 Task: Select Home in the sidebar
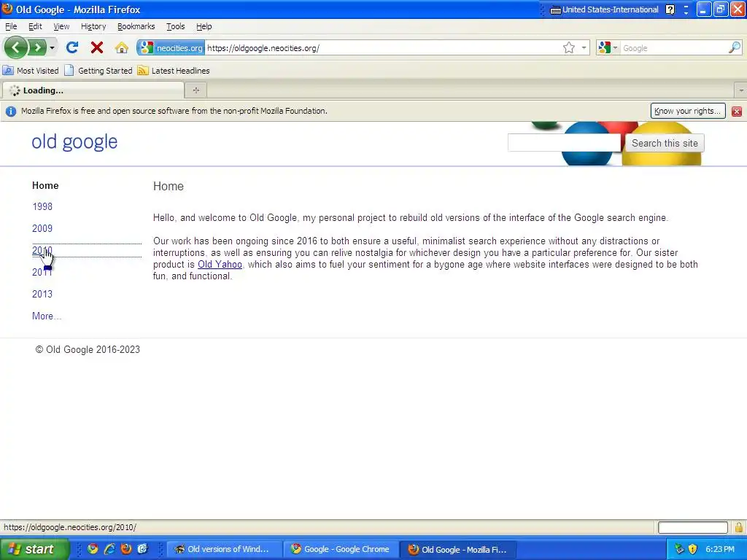pyautogui.click(x=45, y=186)
